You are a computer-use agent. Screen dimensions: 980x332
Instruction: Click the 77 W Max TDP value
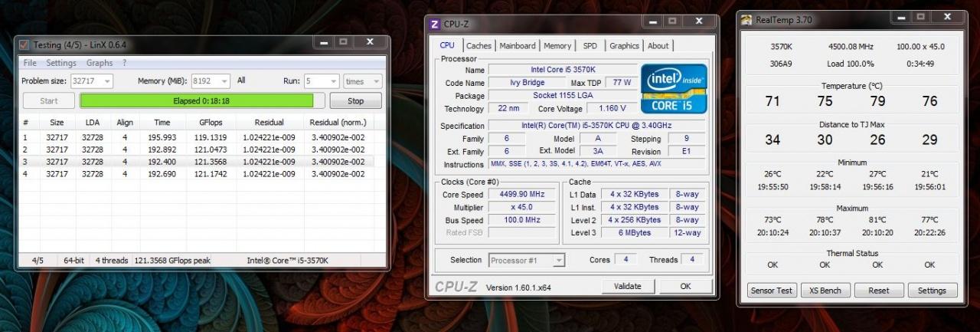622,83
